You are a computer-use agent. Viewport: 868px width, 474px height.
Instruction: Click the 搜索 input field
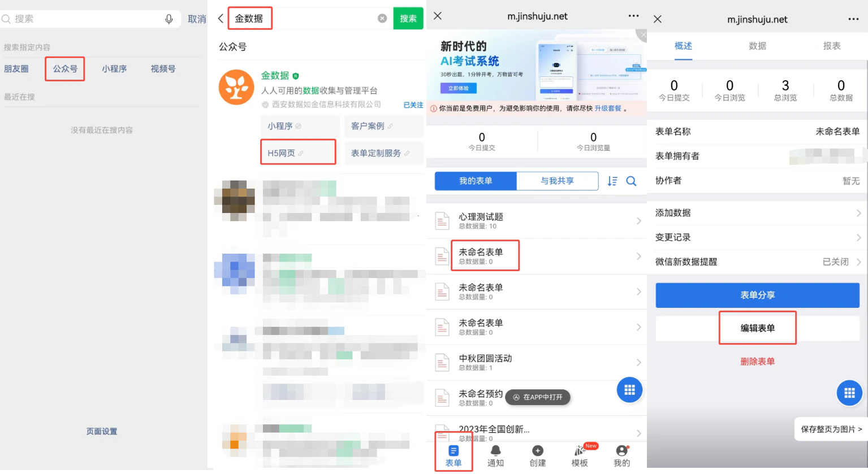(90, 19)
